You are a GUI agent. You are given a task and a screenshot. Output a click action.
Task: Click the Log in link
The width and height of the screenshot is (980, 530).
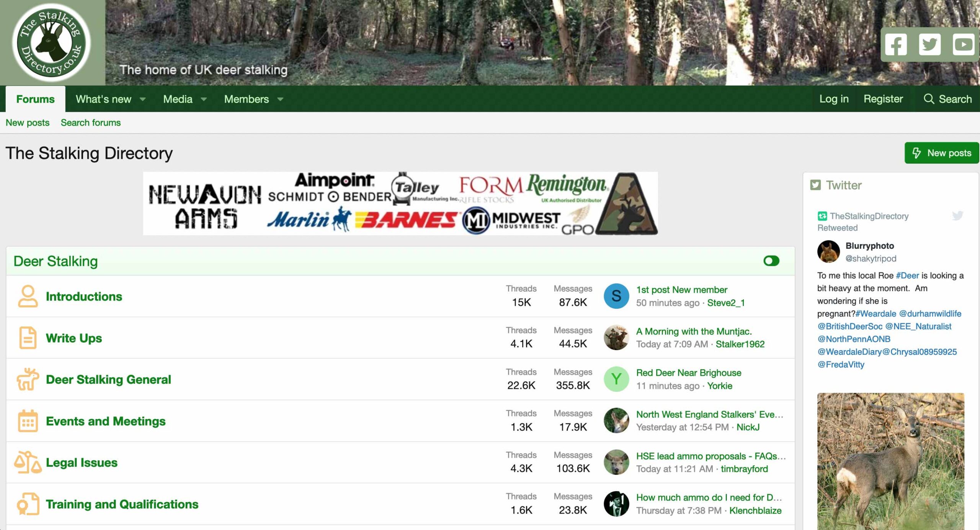834,99
